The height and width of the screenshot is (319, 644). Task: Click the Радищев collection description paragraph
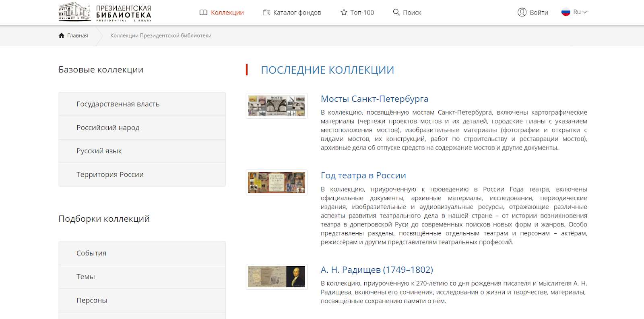(454, 292)
